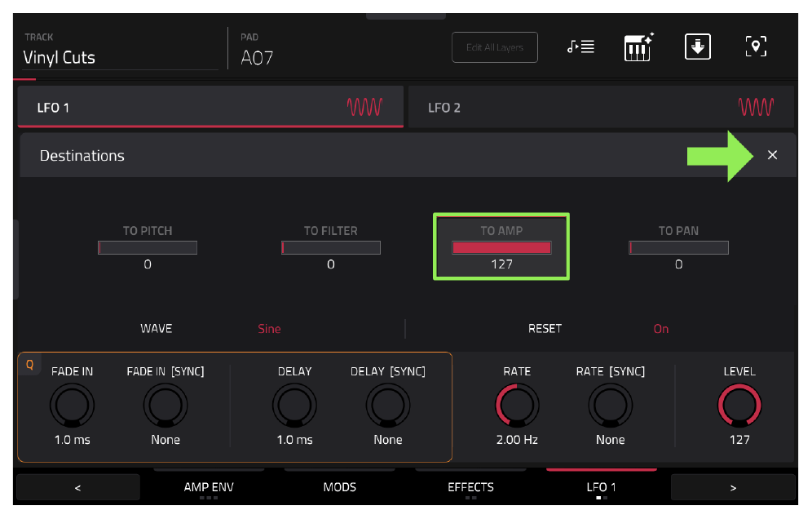
Task: Select the Delay knob
Action: click(x=294, y=406)
